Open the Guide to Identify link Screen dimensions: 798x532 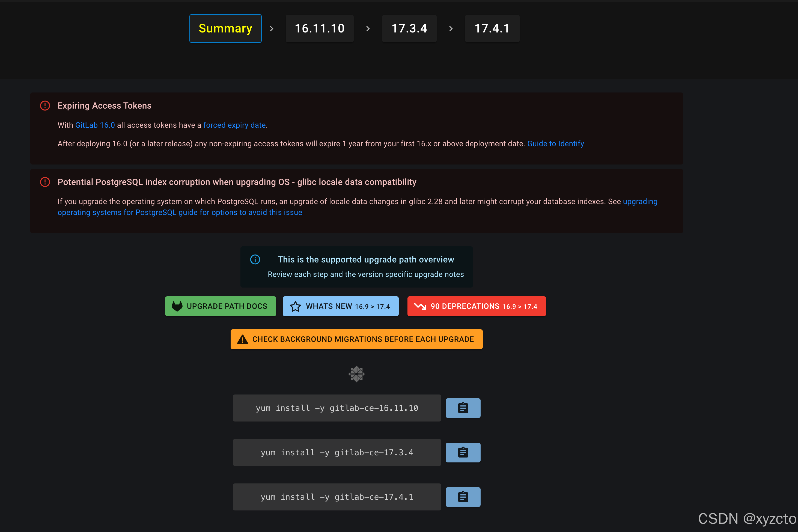click(x=555, y=144)
